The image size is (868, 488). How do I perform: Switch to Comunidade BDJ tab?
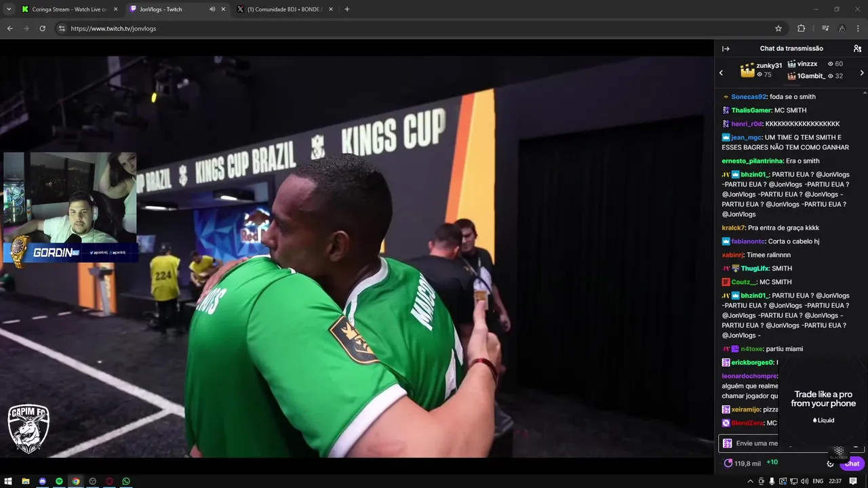pyautogui.click(x=285, y=9)
